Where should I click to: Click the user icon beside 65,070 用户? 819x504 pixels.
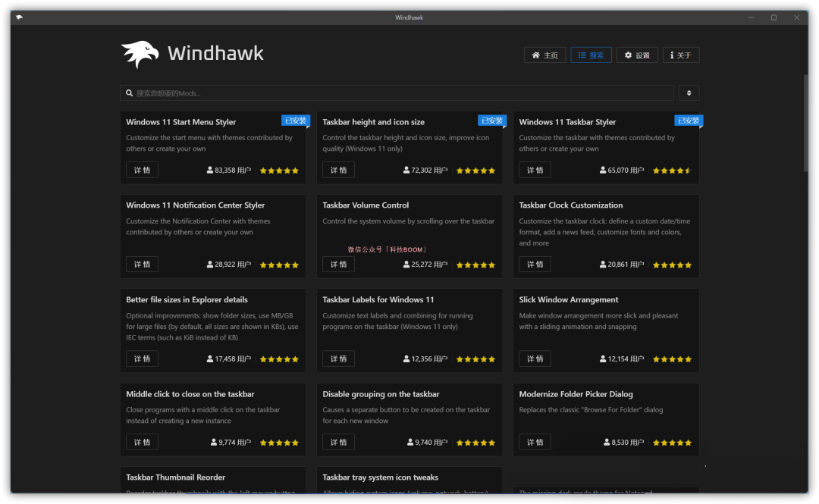603,171
